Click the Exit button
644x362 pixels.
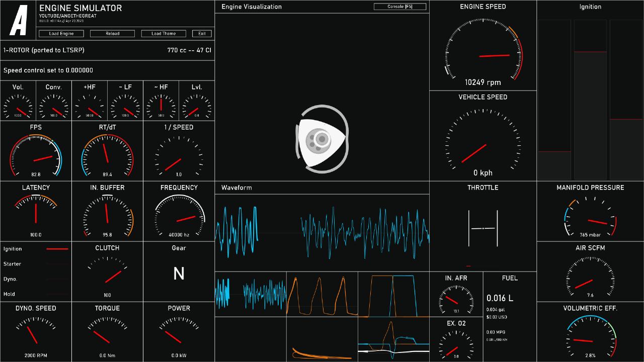pyautogui.click(x=202, y=34)
